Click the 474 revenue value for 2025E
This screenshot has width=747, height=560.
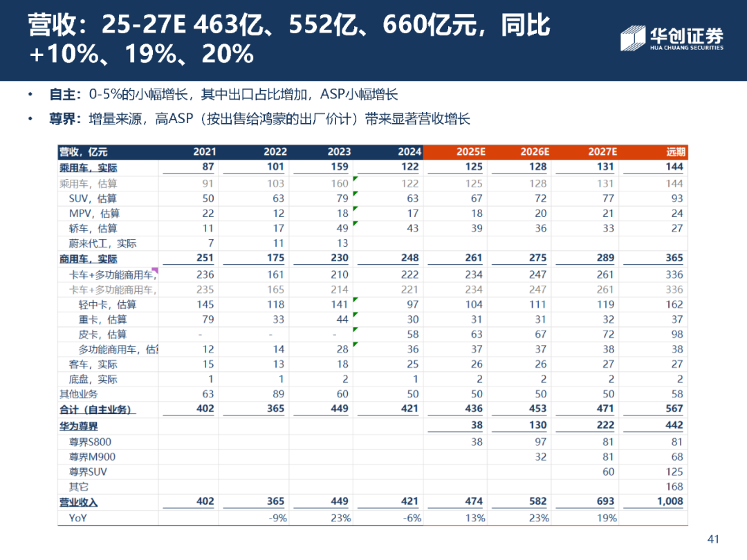coord(474,501)
